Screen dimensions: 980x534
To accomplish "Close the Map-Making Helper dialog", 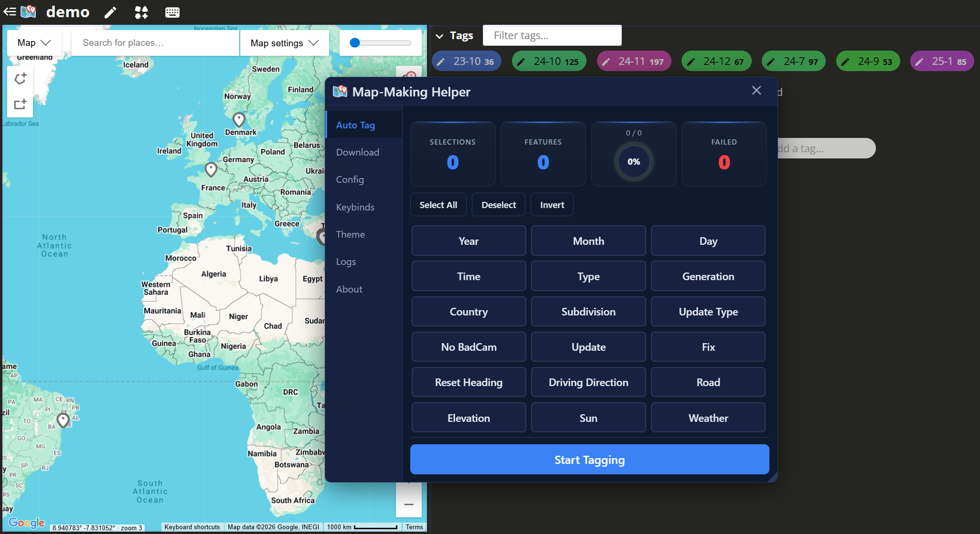I will click(x=756, y=91).
